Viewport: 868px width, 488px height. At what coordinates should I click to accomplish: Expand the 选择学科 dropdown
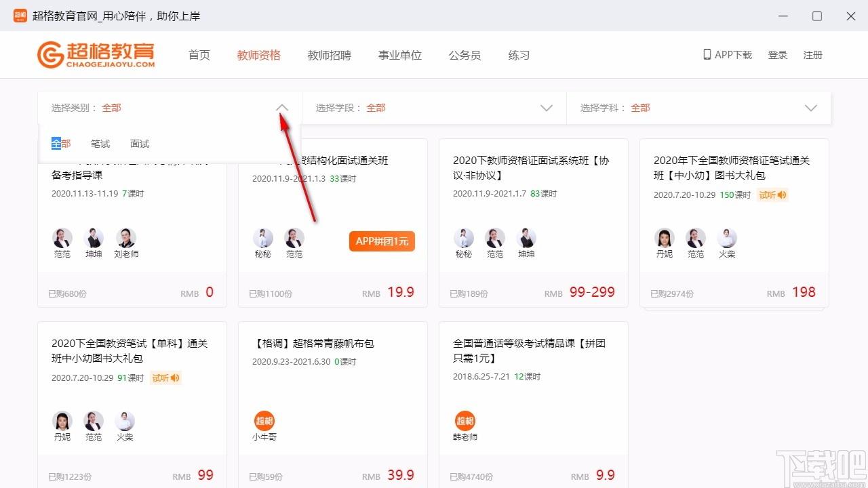click(811, 108)
